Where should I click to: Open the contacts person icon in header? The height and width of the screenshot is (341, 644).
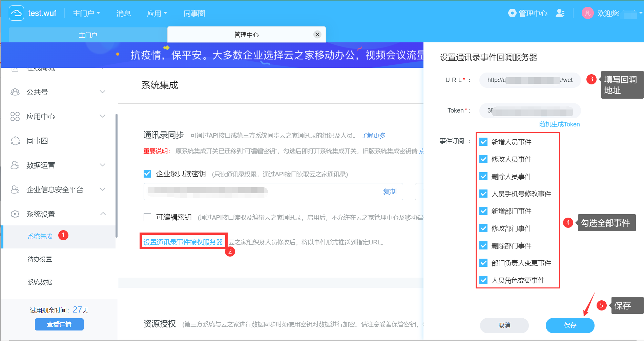(560, 13)
